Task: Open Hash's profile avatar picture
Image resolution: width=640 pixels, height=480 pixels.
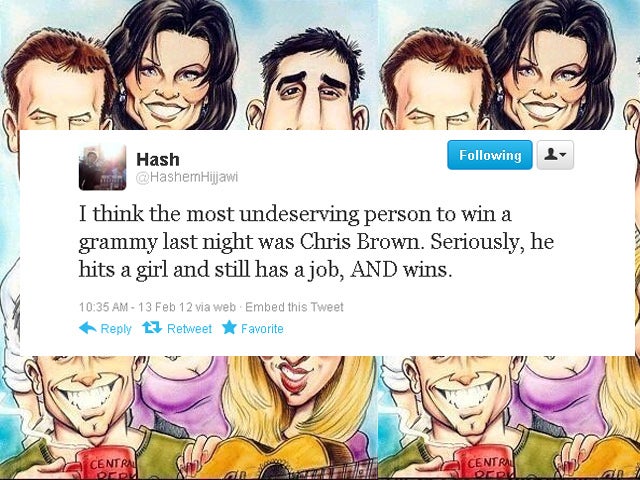Action: click(x=102, y=167)
